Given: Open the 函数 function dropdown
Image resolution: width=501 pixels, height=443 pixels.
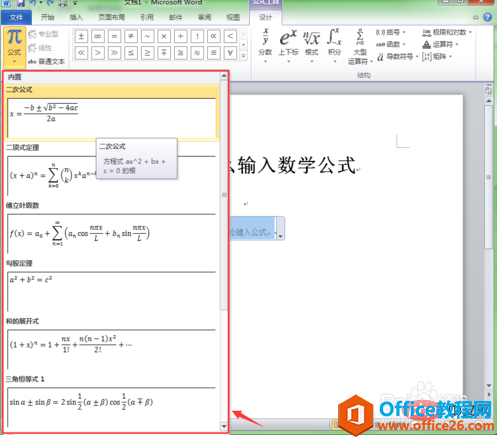Looking at the screenshot, I should [391, 44].
